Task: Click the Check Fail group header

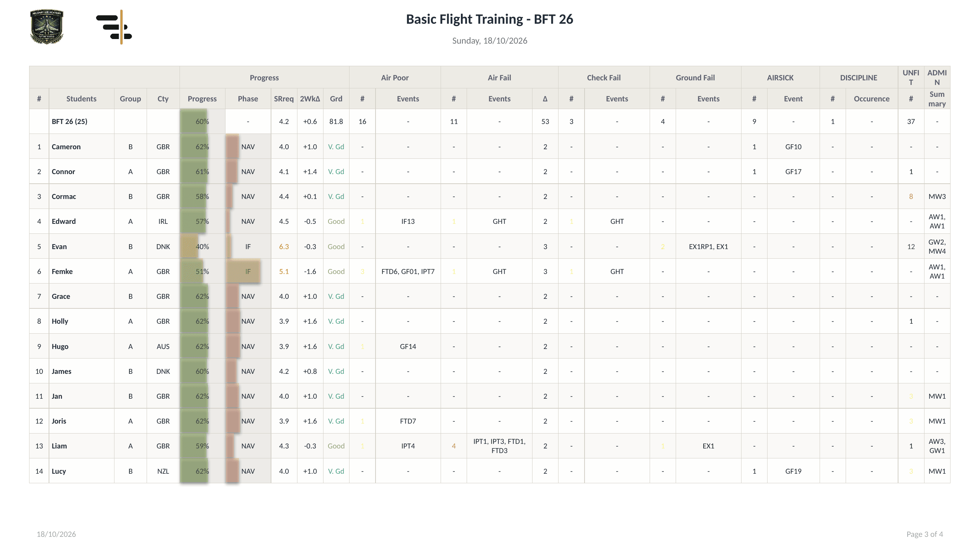Action: pyautogui.click(x=604, y=78)
